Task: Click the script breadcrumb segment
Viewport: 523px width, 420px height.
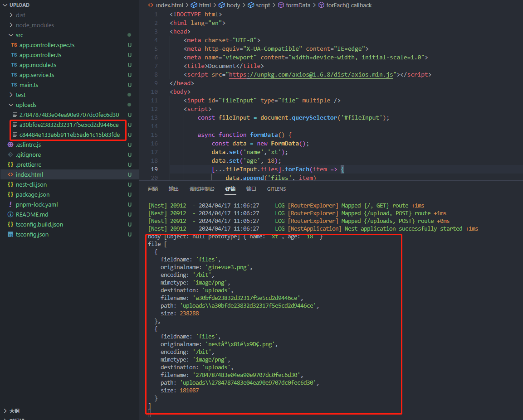Action: [x=263, y=5]
